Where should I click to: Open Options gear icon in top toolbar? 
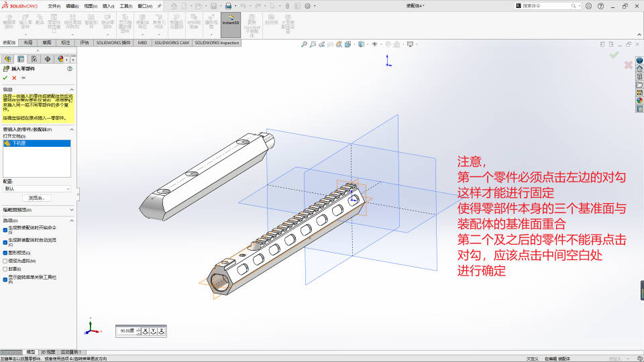coord(308,6)
